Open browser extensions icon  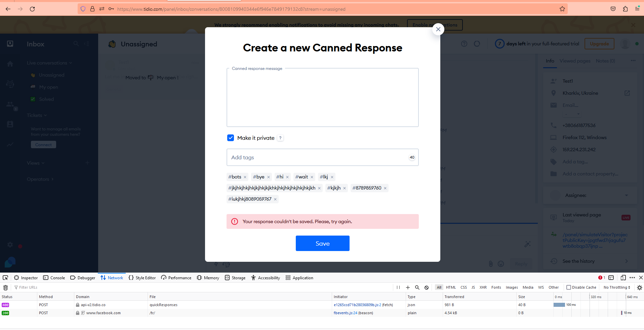625,9
